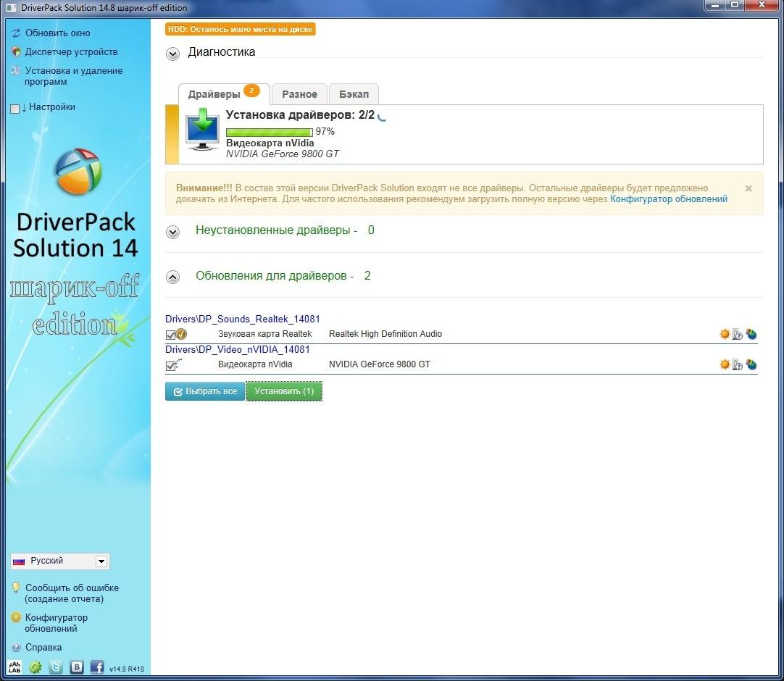Click the 97% progress value

click(325, 132)
